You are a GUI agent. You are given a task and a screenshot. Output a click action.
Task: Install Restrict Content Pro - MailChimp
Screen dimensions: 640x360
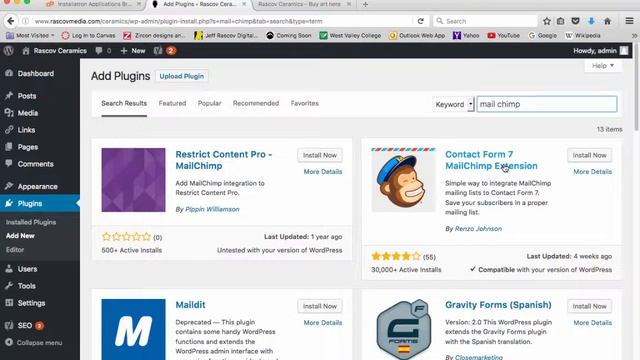[320, 155]
